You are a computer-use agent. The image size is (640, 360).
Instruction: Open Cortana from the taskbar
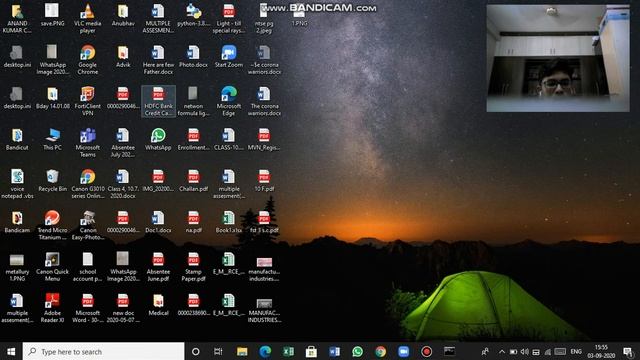click(x=196, y=351)
